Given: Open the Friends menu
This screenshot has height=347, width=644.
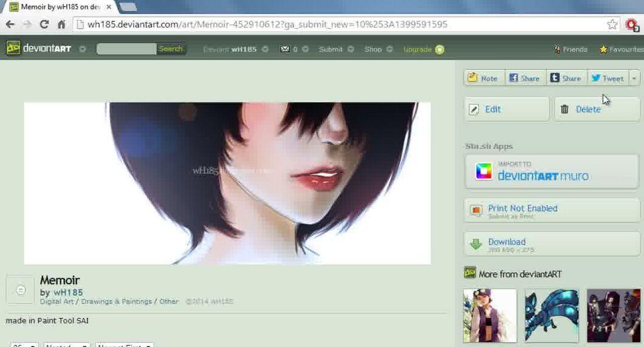Looking at the screenshot, I should pyautogui.click(x=570, y=49).
